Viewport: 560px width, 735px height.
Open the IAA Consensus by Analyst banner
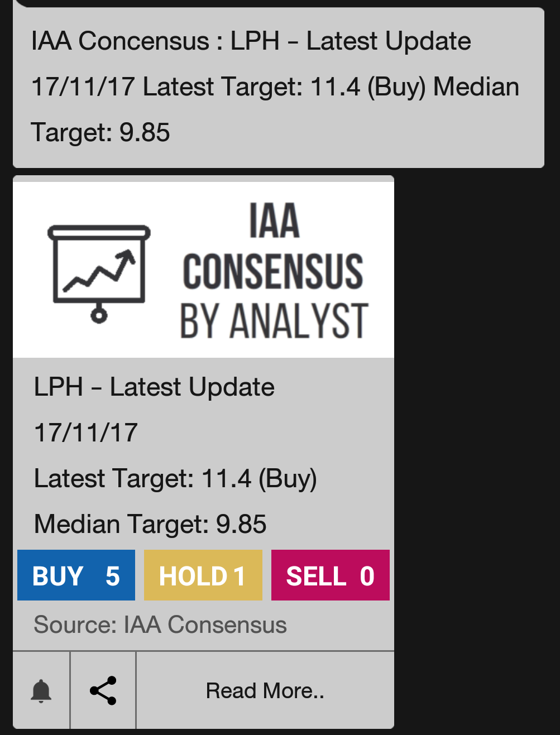pos(203,270)
